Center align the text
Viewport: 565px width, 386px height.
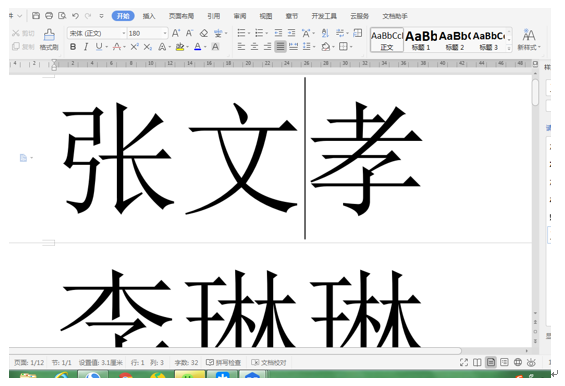point(254,46)
